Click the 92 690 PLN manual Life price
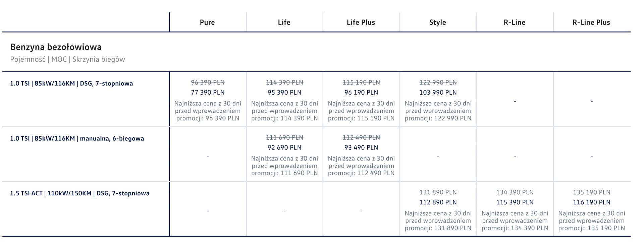 284,147
